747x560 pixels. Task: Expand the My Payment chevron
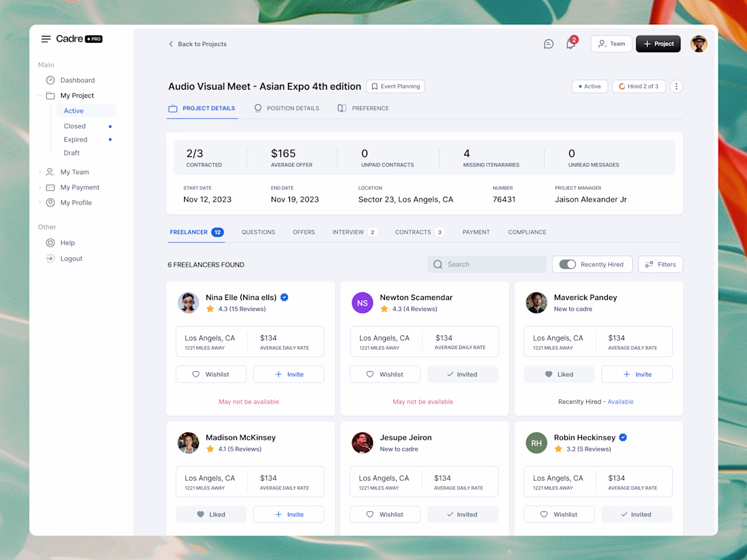point(39,187)
